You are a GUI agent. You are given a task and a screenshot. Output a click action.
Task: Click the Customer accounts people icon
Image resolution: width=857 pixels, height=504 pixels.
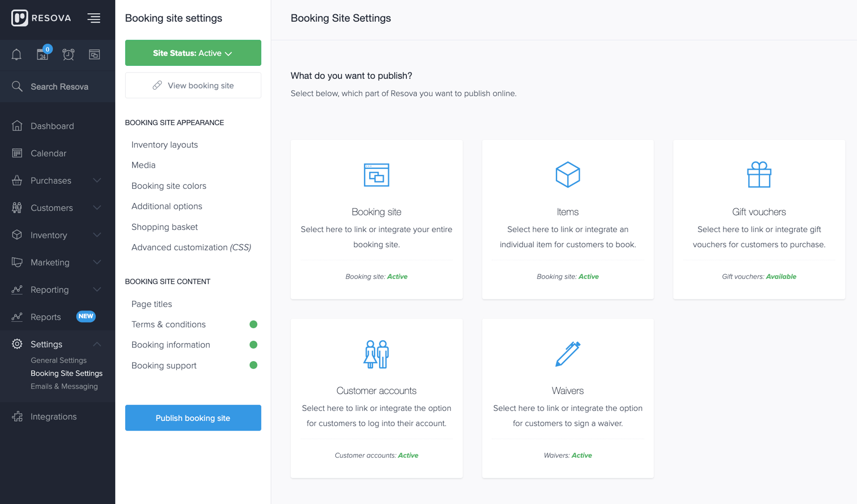pyautogui.click(x=376, y=354)
